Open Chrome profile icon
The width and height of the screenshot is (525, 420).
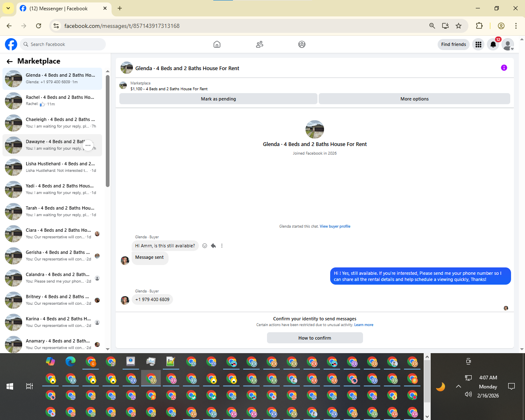501,26
